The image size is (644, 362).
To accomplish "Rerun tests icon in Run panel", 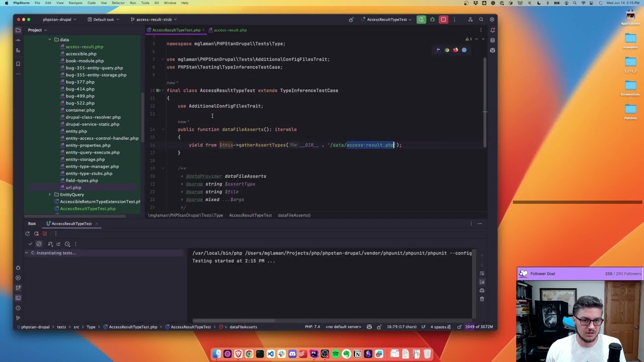I will click(27, 233).
